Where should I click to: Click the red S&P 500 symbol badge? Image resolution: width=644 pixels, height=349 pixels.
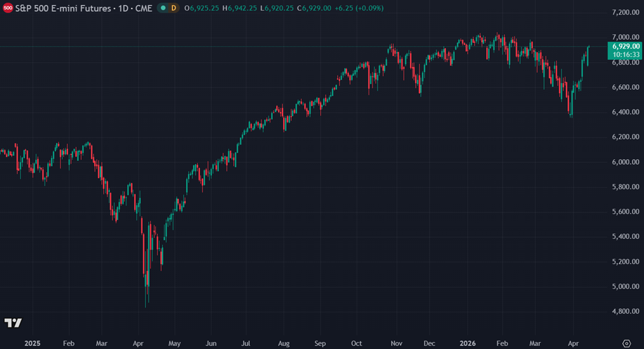pos(8,8)
